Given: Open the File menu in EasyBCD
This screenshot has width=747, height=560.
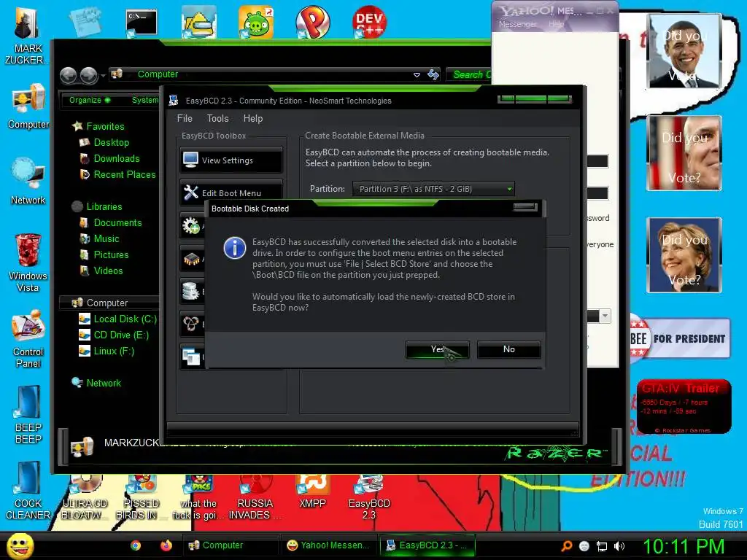Looking at the screenshot, I should 185,119.
